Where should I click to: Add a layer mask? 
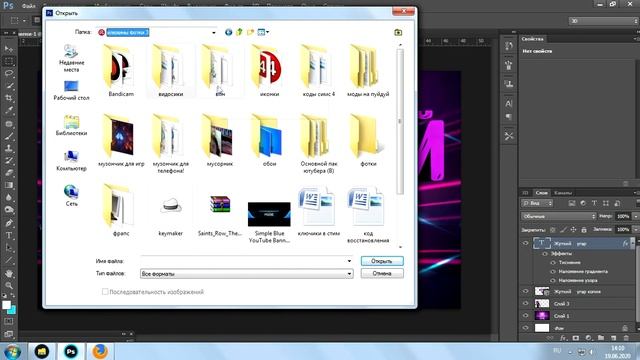(x=576, y=338)
